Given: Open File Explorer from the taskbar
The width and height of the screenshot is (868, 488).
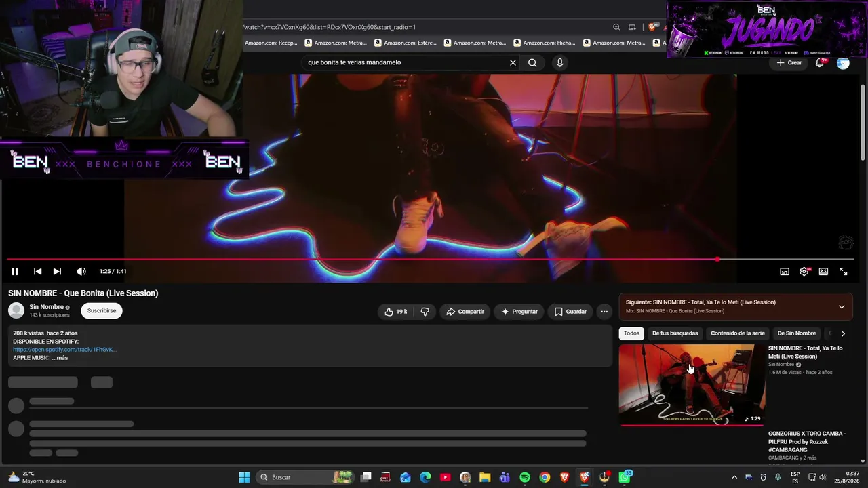Looking at the screenshot, I should click(485, 477).
